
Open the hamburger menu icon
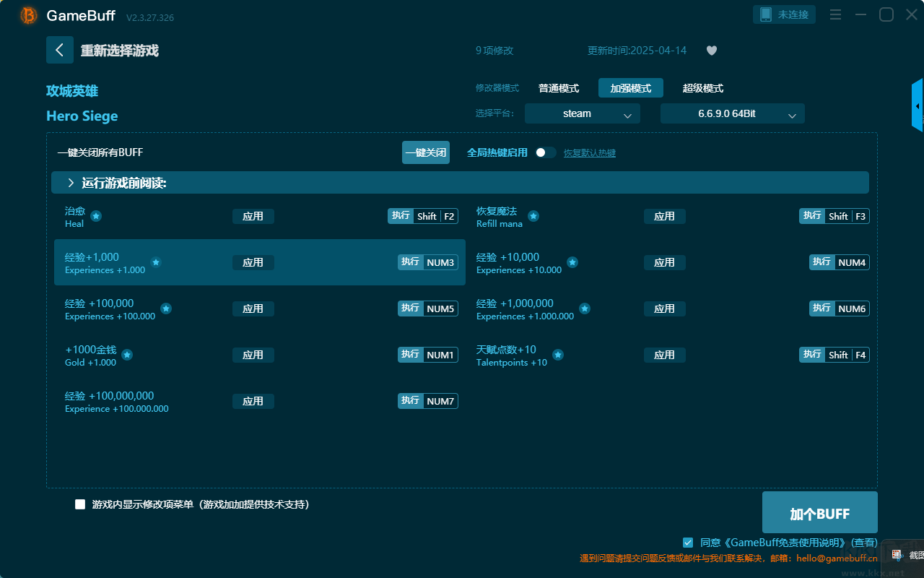click(835, 14)
